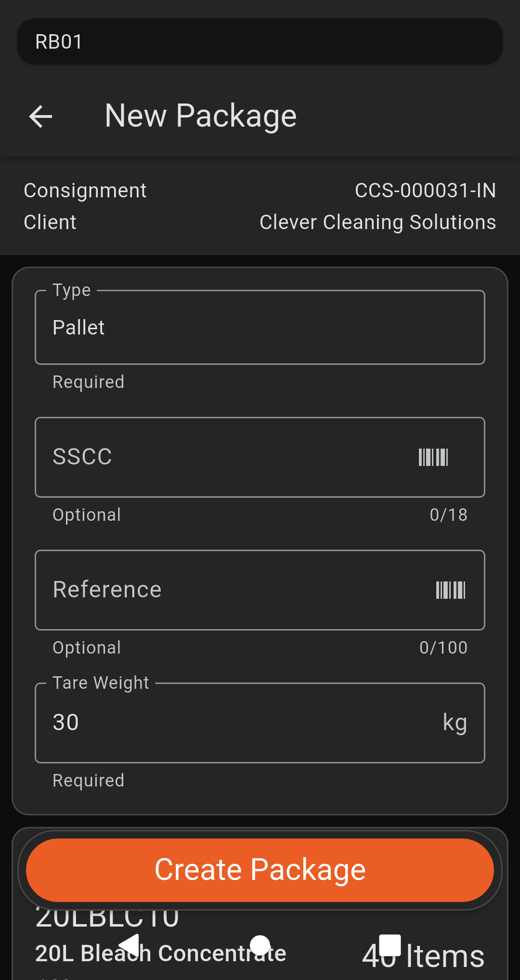
Task: Open Android recent apps square button
Action: tap(390, 945)
